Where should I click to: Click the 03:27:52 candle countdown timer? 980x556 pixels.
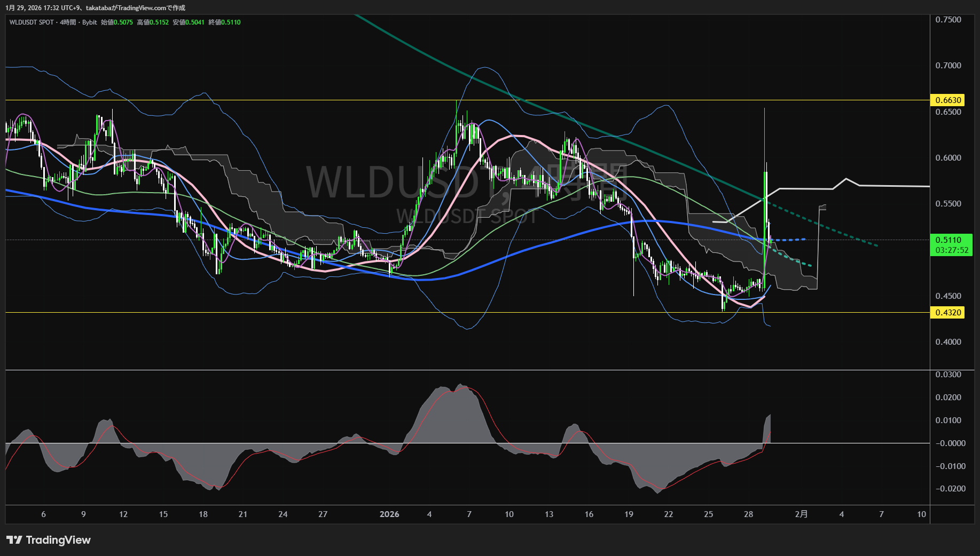pyautogui.click(x=951, y=250)
